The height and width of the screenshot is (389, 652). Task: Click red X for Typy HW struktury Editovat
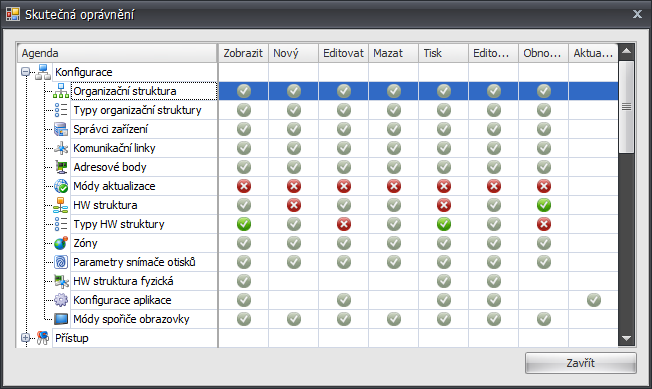click(344, 224)
